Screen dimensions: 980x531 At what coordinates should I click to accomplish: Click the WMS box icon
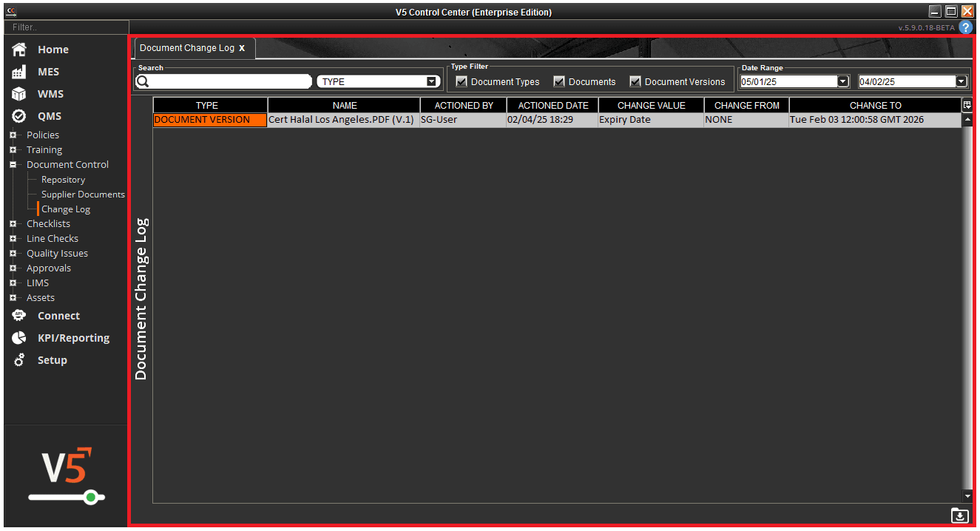(x=20, y=94)
